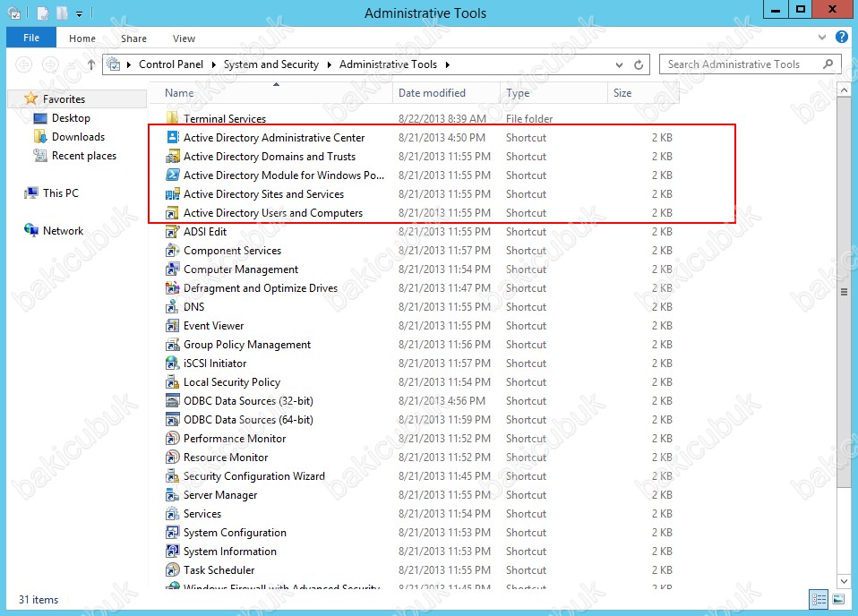Open the address bar history dropdown
This screenshot has width=858, height=616.
click(x=619, y=64)
